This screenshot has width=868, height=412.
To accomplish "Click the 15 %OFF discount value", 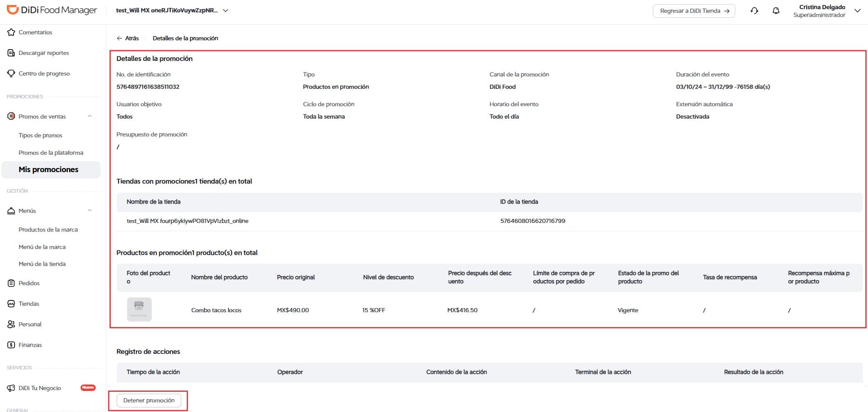I will (374, 310).
